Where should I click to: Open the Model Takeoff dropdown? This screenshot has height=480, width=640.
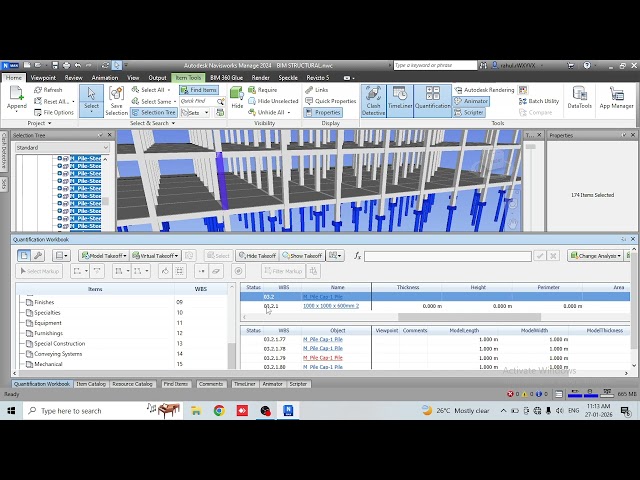click(104, 256)
